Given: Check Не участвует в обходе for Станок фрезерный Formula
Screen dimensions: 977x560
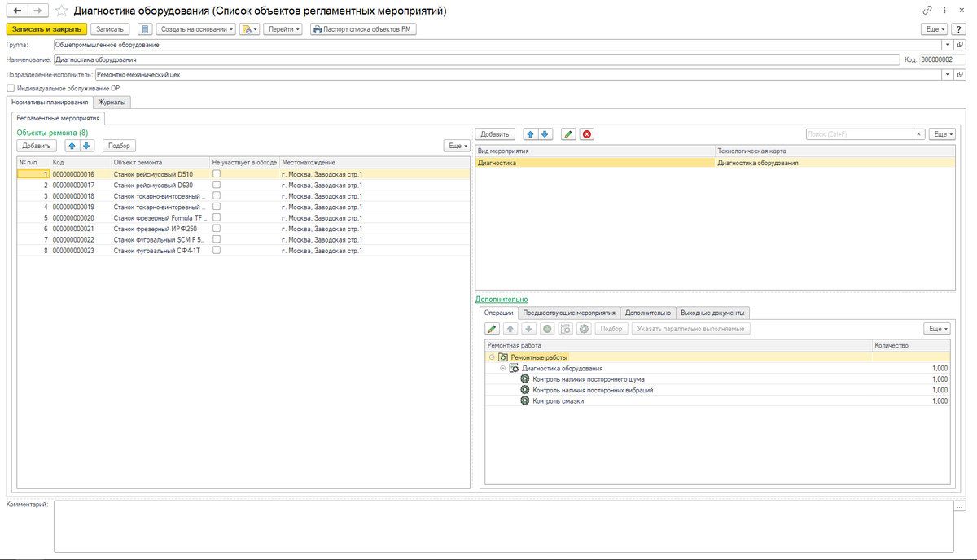Looking at the screenshot, I should coord(217,217).
